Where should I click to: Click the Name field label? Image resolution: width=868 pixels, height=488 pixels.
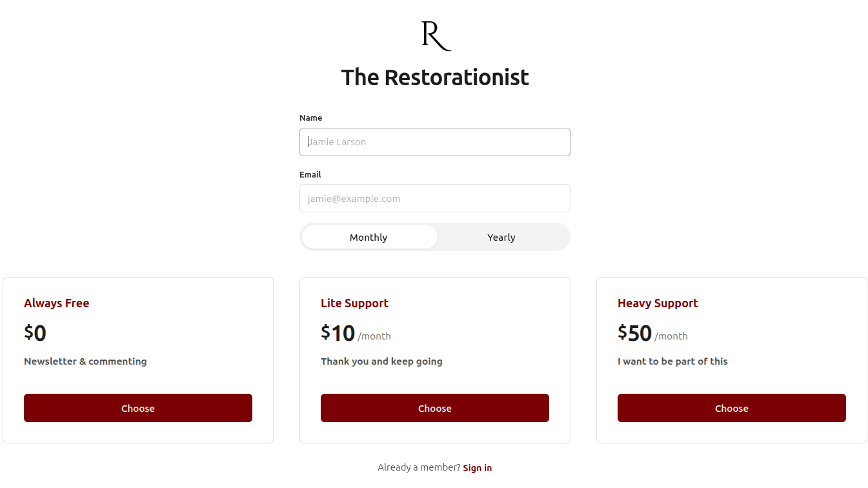310,118
